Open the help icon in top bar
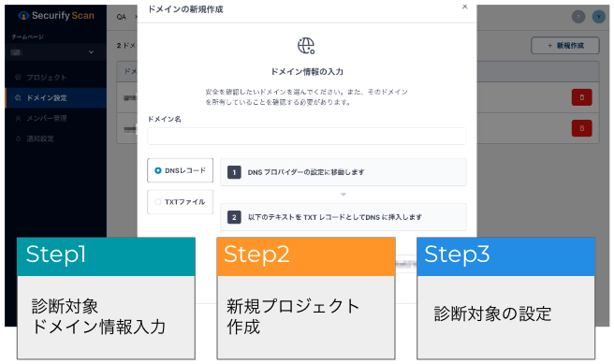This screenshot has height=364, width=614. (x=578, y=17)
